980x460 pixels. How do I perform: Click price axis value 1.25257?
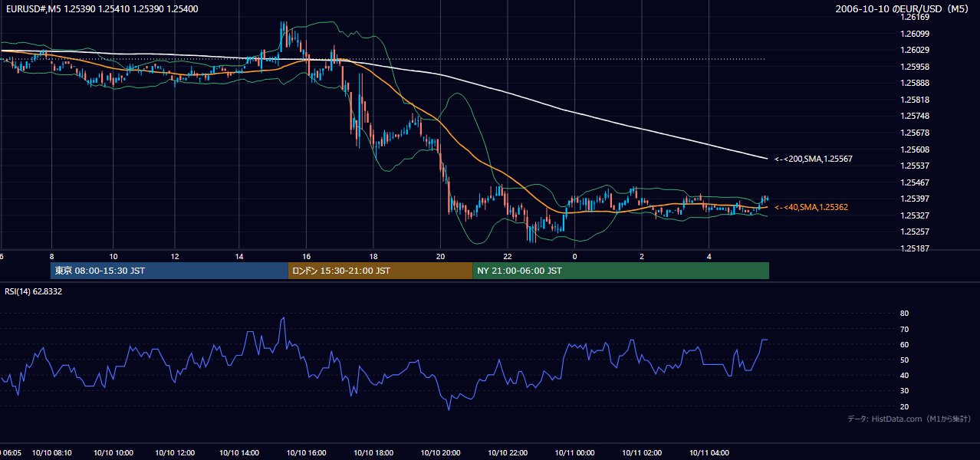916,232
